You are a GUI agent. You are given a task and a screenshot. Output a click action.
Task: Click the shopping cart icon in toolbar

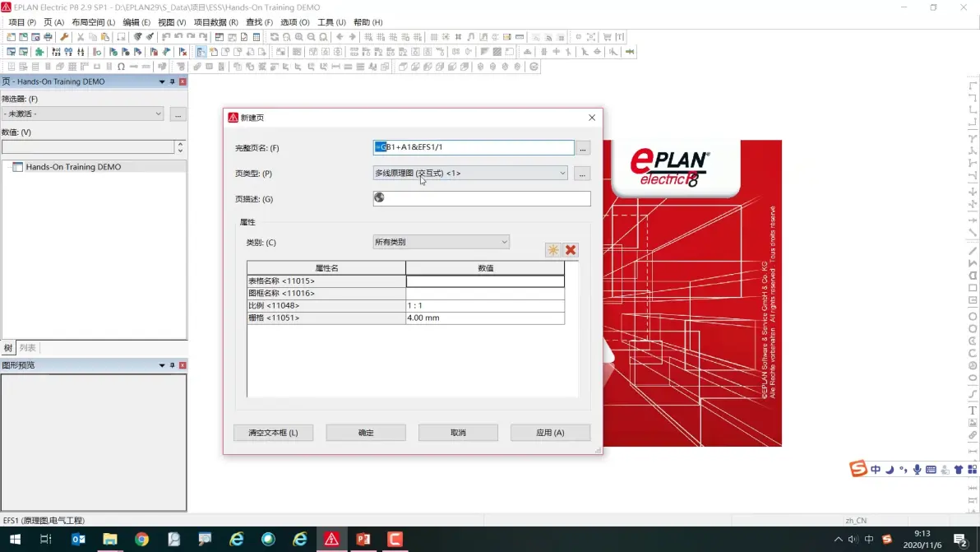click(x=607, y=37)
